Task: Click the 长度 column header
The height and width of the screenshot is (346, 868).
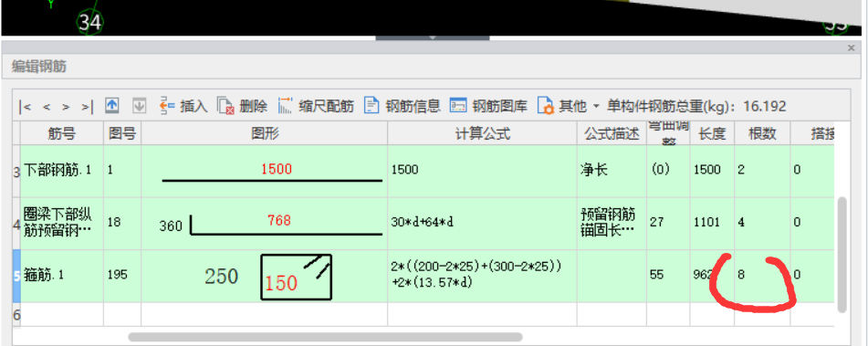Action: (x=713, y=133)
